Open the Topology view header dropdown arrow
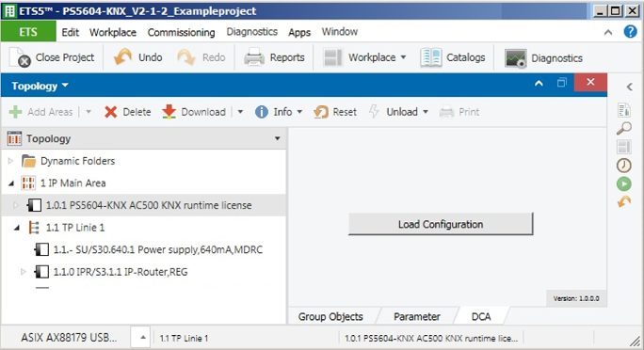The image size is (644, 350). [278, 138]
